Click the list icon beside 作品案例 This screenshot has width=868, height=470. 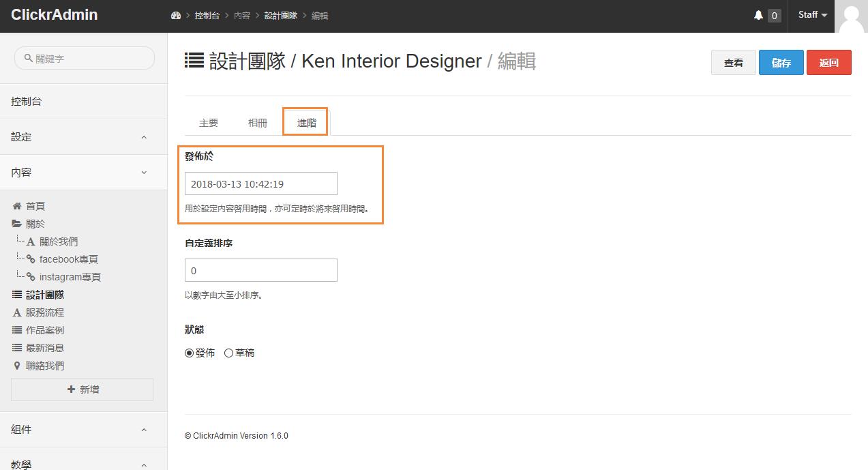[x=17, y=330]
